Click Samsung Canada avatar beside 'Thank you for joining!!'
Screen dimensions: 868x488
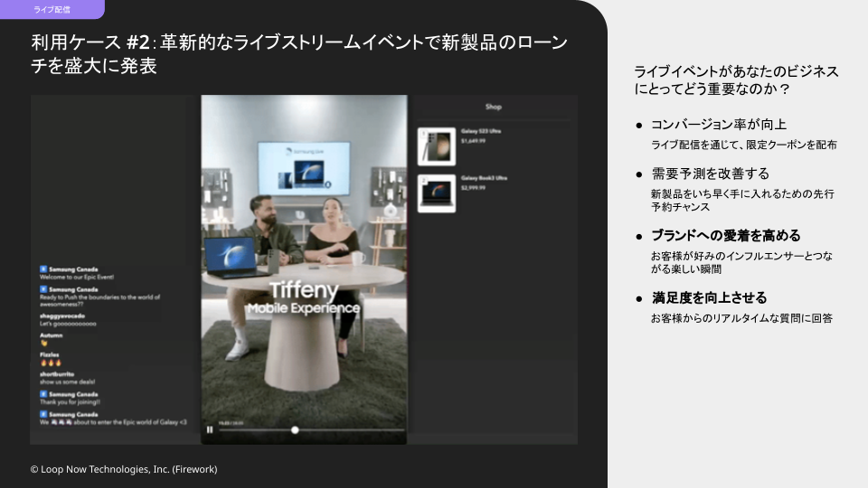[x=43, y=394]
